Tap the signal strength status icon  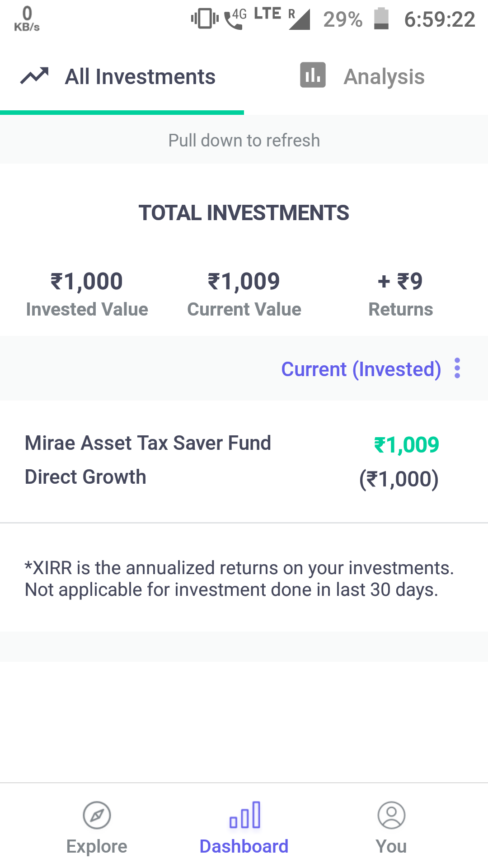click(299, 20)
